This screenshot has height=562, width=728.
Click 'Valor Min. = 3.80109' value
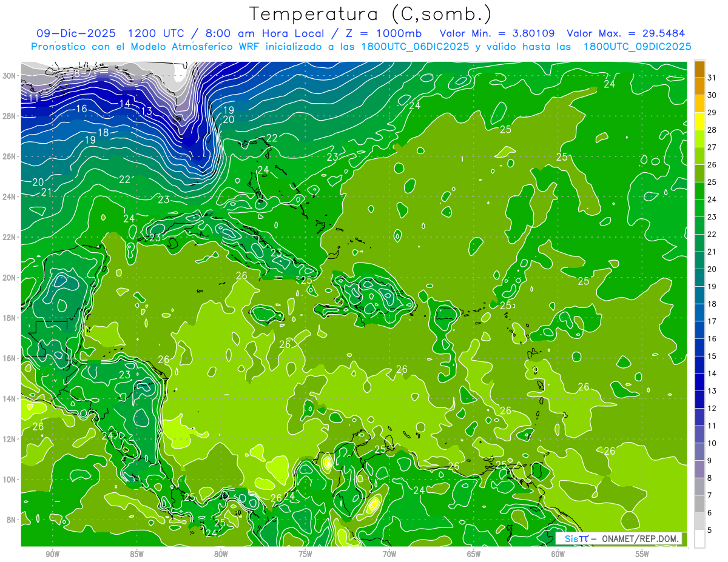[497, 33]
